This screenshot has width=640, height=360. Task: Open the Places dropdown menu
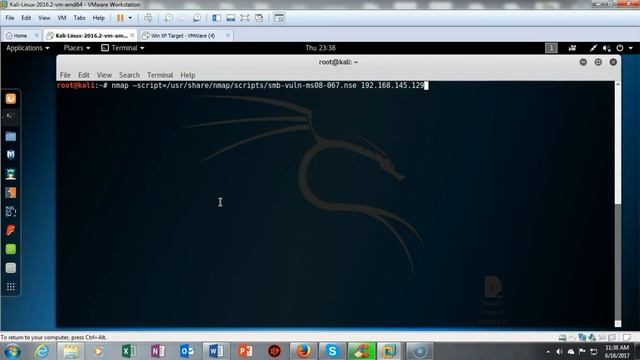(x=77, y=48)
